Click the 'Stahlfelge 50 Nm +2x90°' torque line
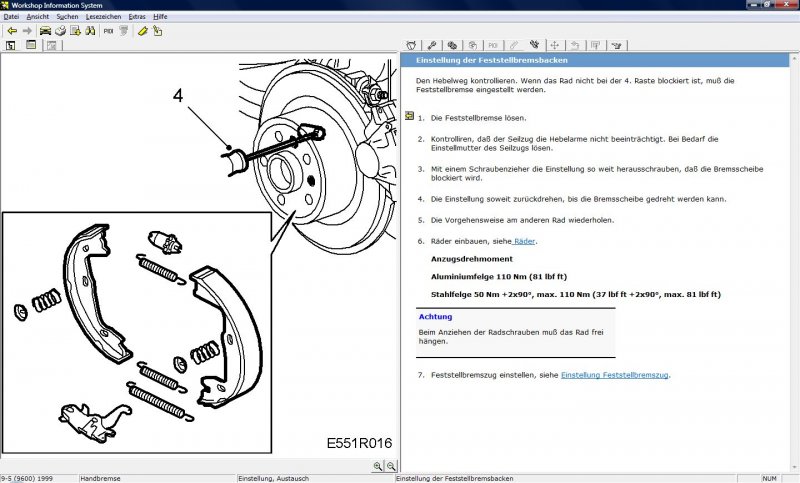This screenshot has width=800, height=483. pyautogui.click(x=576, y=294)
